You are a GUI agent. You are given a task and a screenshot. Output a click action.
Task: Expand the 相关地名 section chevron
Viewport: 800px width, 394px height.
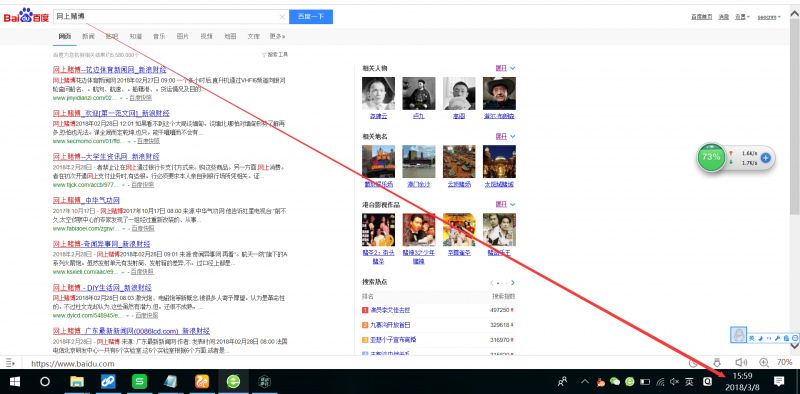point(512,136)
